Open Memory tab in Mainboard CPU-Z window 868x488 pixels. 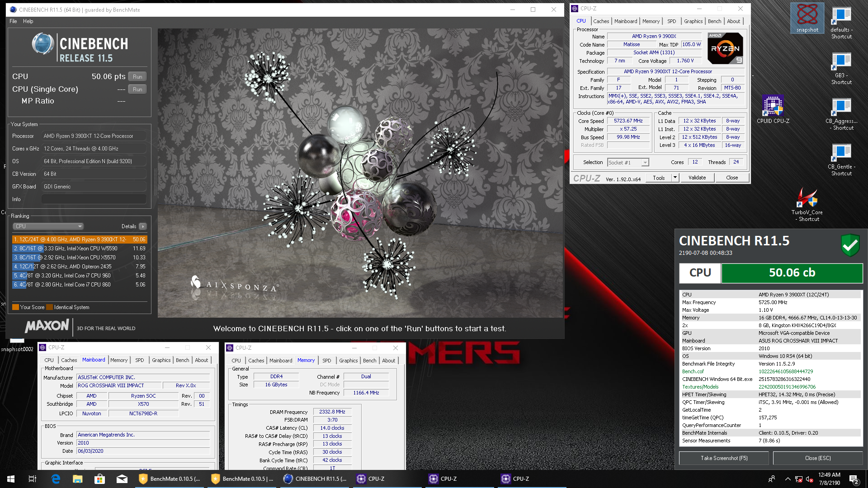(x=119, y=360)
